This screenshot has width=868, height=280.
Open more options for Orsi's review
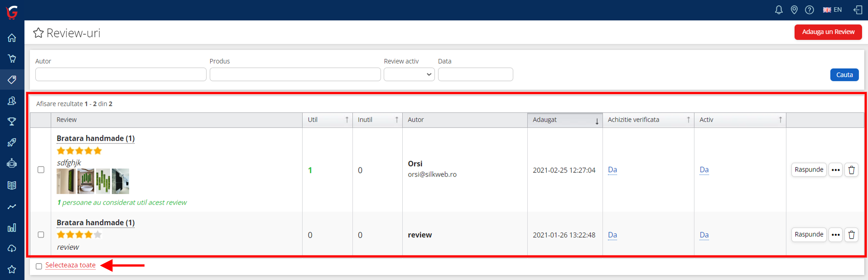pos(835,170)
